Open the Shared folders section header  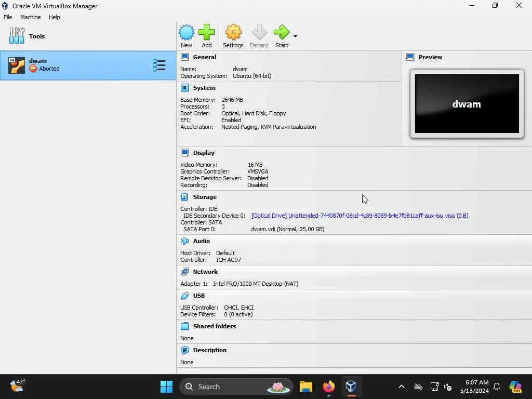(215, 326)
